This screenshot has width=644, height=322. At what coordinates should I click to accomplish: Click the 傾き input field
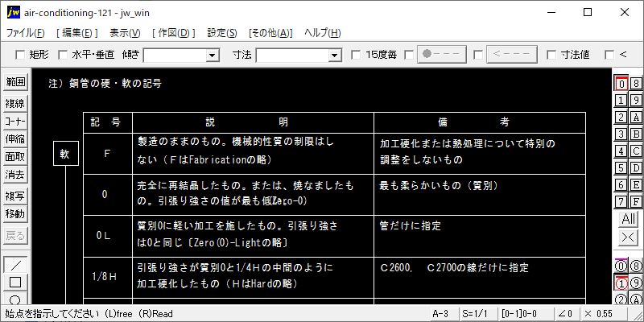point(175,55)
